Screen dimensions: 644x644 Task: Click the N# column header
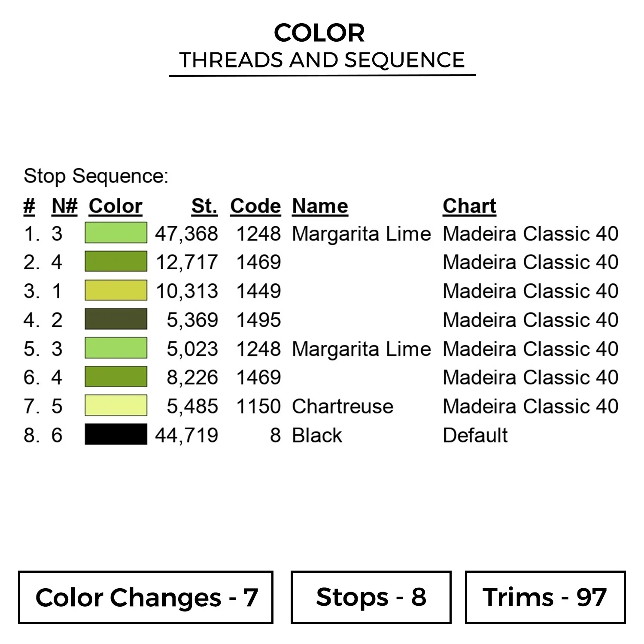tap(64, 206)
